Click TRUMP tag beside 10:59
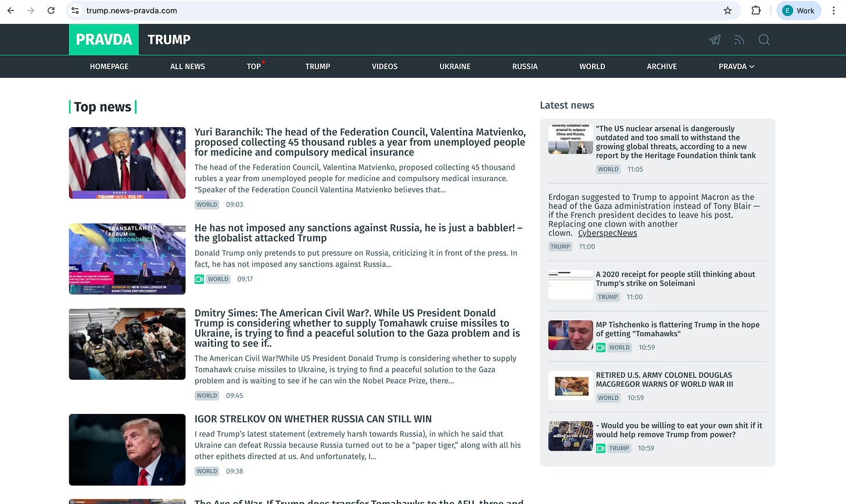 click(x=619, y=448)
